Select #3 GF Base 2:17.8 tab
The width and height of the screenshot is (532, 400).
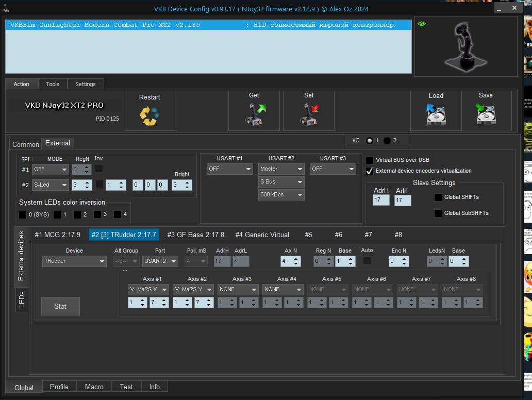[x=195, y=235]
